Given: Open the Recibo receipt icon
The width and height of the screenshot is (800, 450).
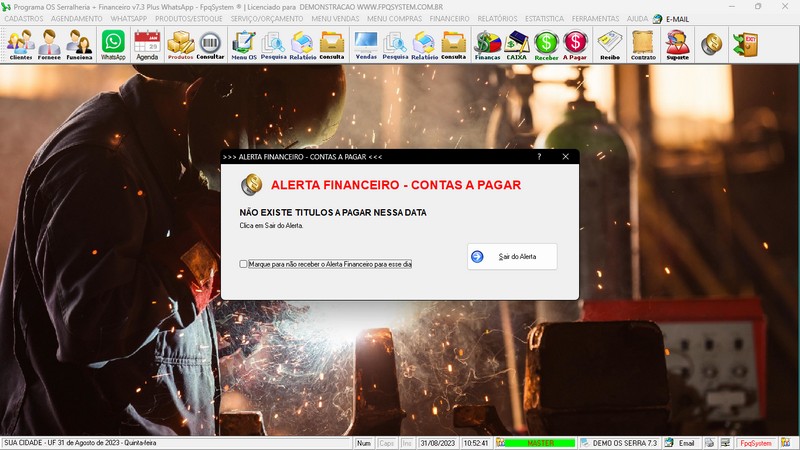Looking at the screenshot, I should pos(610,44).
